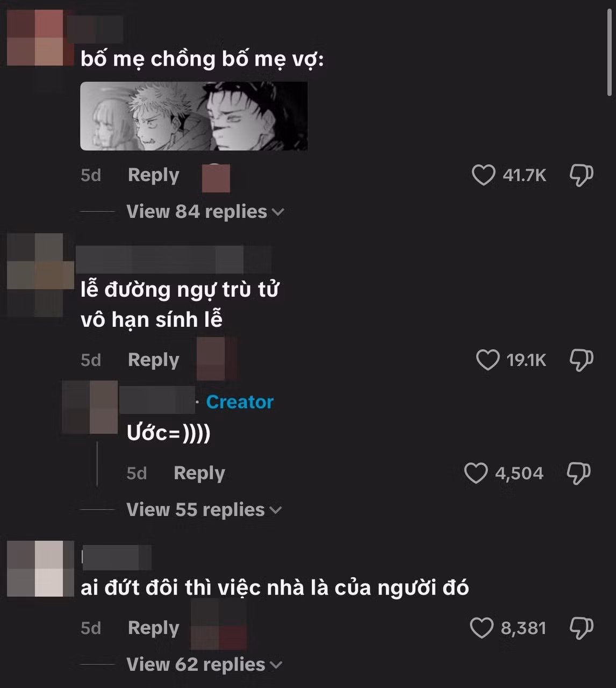Reply to the 'bố mẹ chồng' comment
The width and height of the screenshot is (616, 688).
(153, 175)
